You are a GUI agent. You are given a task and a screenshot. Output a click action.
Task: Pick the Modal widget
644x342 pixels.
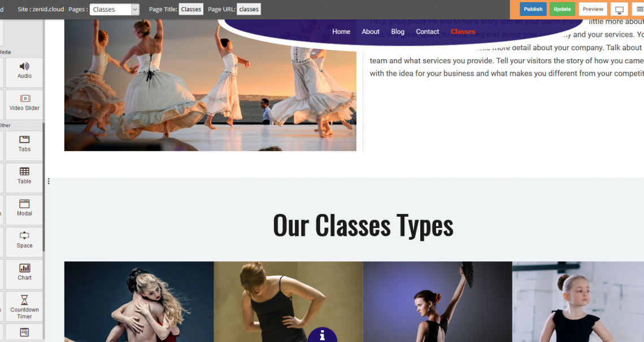pos(24,209)
